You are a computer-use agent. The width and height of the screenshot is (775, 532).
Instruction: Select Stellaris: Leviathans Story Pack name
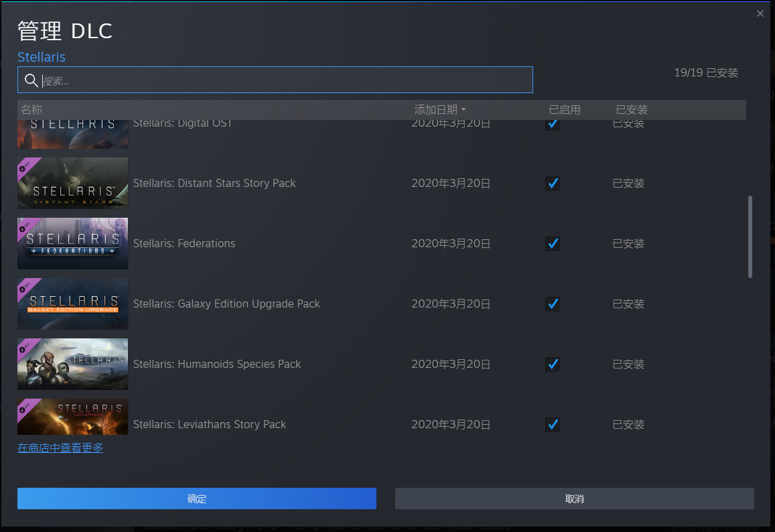tap(210, 424)
